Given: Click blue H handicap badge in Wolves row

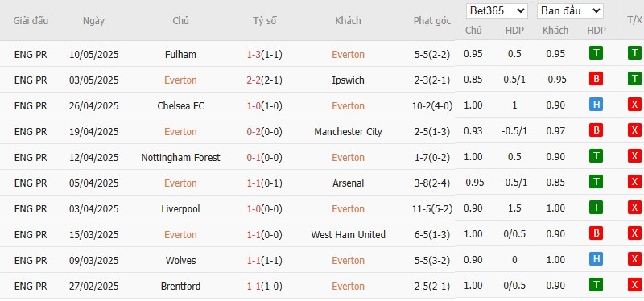Looking at the screenshot, I should coord(596,259).
